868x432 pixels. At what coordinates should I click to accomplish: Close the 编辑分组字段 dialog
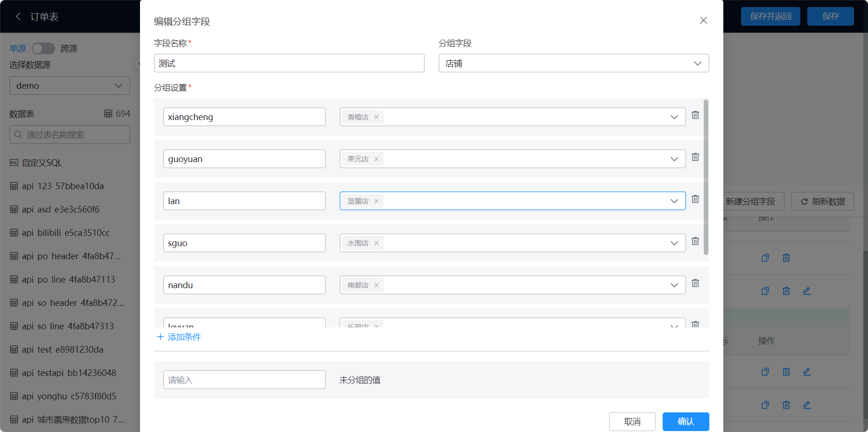coord(703,21)
